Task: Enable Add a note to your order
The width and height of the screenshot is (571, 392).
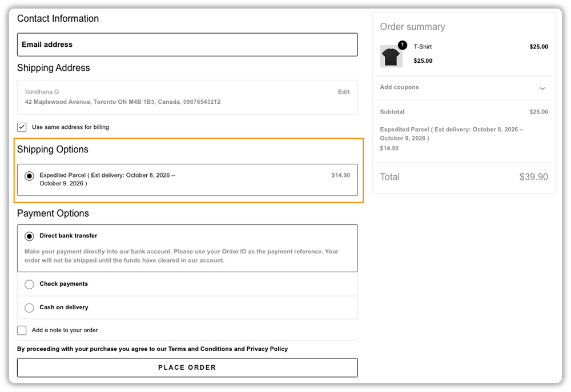Action: coord(22,330)
